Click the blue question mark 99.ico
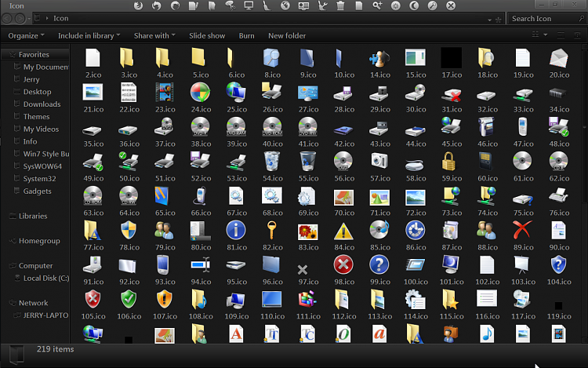The height and width of the screenshot is (368, 588). point(379,264)
